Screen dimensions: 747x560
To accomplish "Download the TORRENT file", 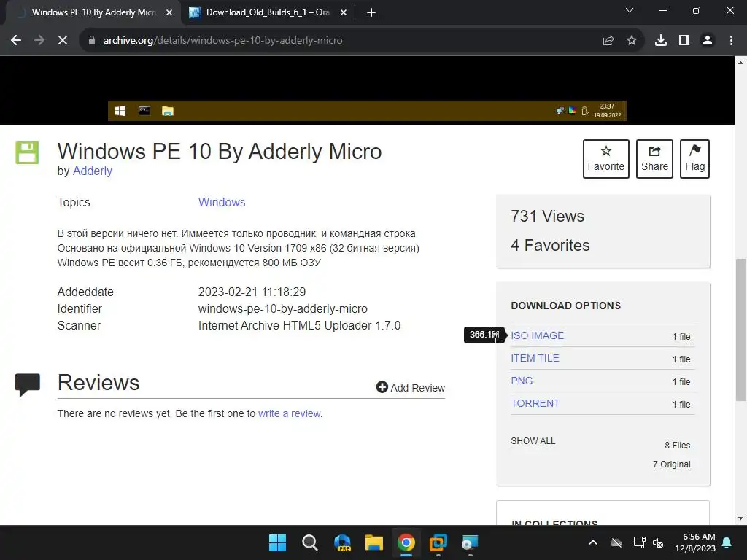I will tap(535, 403).
